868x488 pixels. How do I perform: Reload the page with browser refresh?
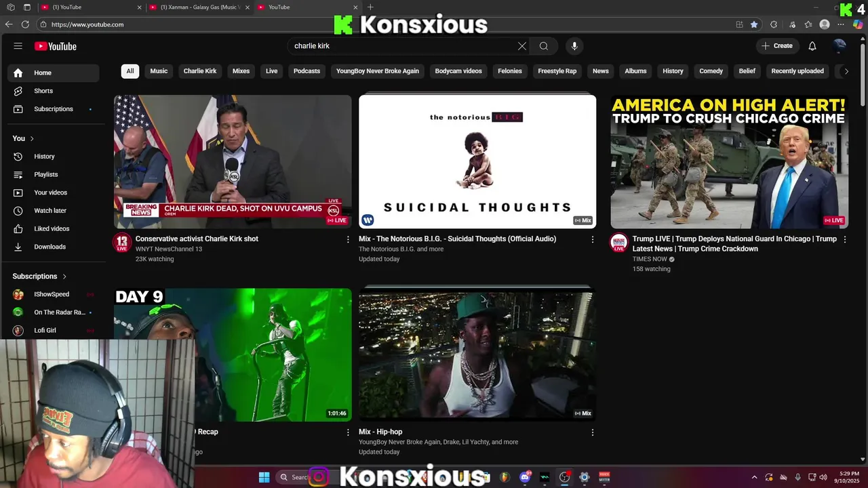[x=25, y=24]
